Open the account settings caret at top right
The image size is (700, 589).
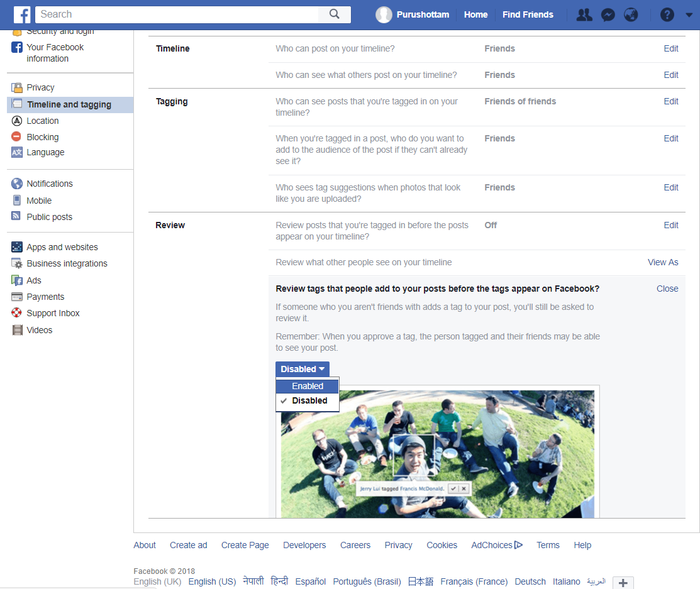(x=689, y=14)
